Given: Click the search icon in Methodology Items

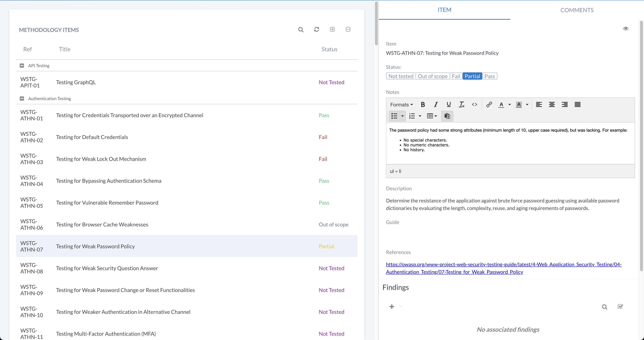Looking at the screenshot, I should tap(301, 30).
